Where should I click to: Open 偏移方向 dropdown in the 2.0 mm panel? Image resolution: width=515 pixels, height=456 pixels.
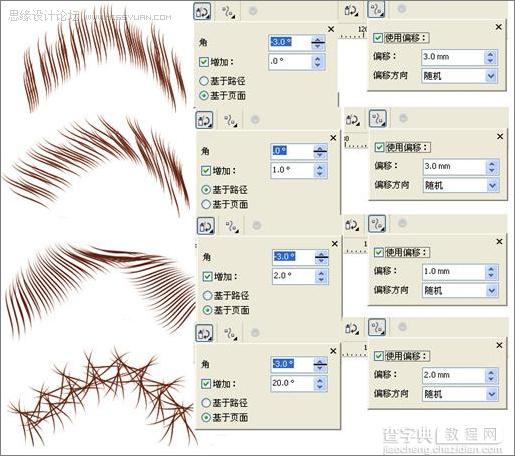coord(492,395)
